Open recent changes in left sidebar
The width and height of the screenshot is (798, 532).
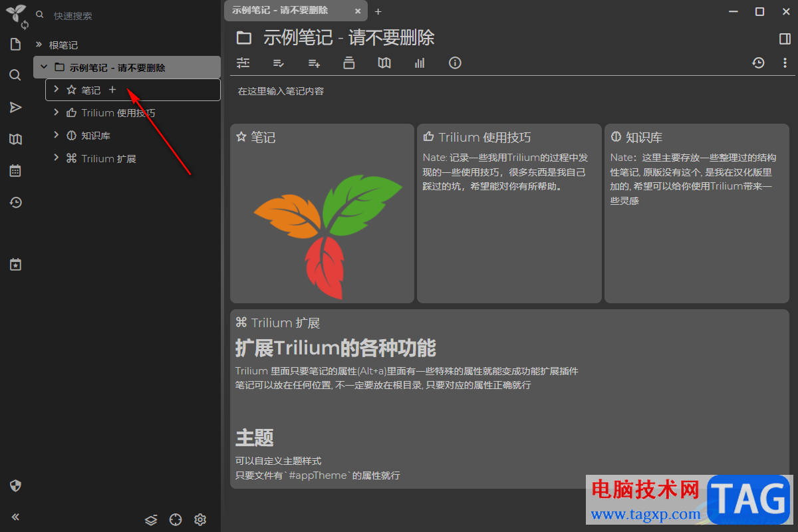pyautogui.click(x=15, y=202)
